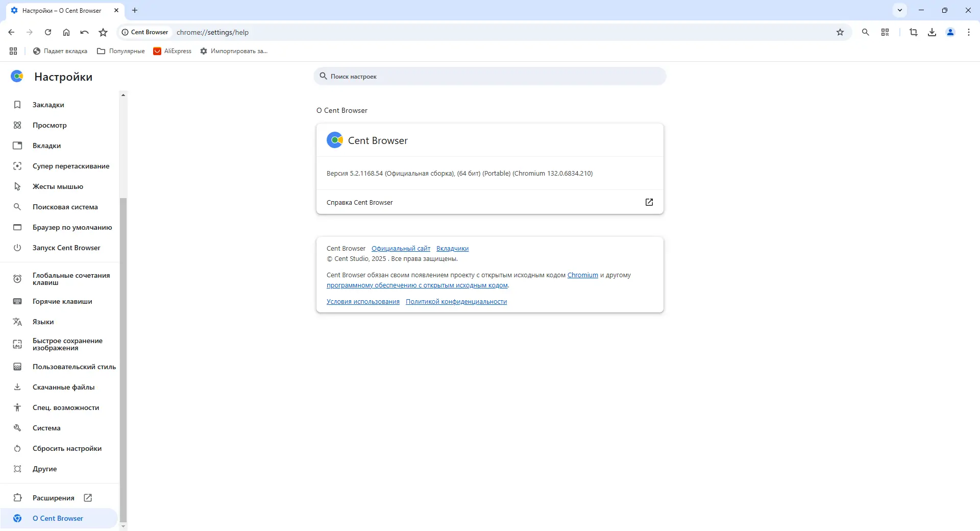The image size is (980, 531).
Task: Open Условия использования link
Action: tap(363, 302)
